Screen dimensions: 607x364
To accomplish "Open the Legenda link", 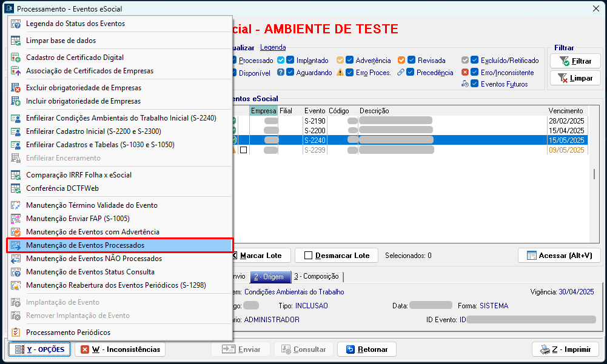I will [273, 47].
